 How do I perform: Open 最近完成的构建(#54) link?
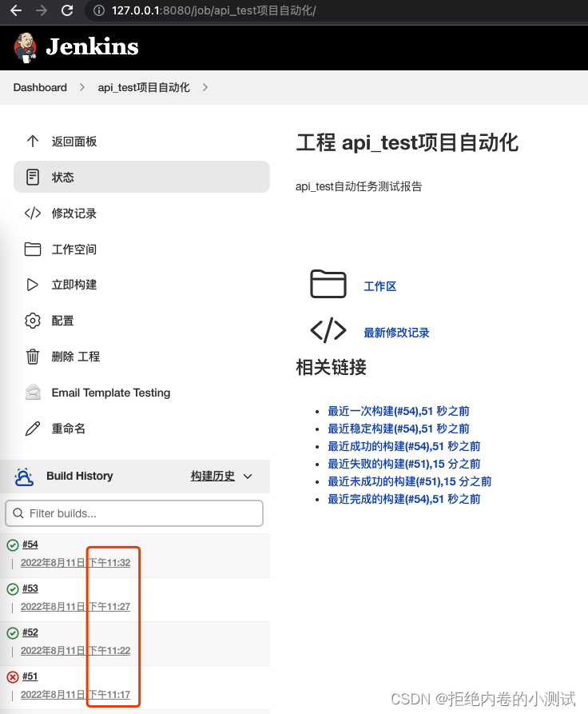[x=404, y=499]
